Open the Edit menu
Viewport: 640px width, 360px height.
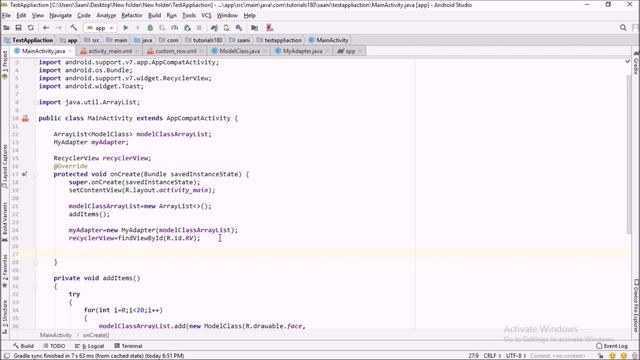21,15
